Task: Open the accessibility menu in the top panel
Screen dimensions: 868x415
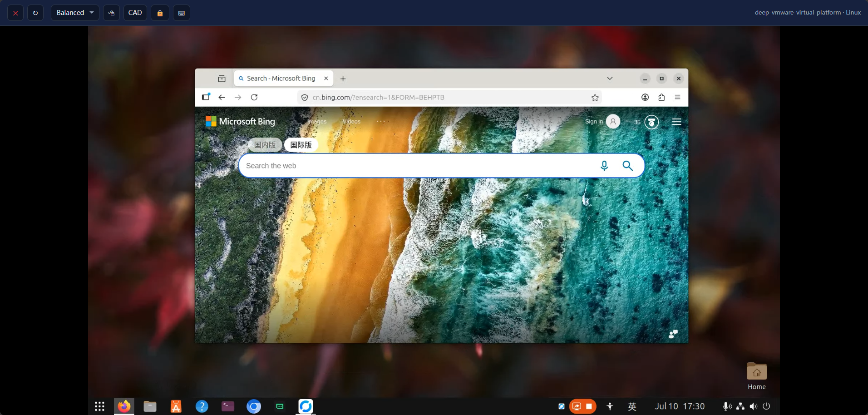Action: [x=610, y=406]
